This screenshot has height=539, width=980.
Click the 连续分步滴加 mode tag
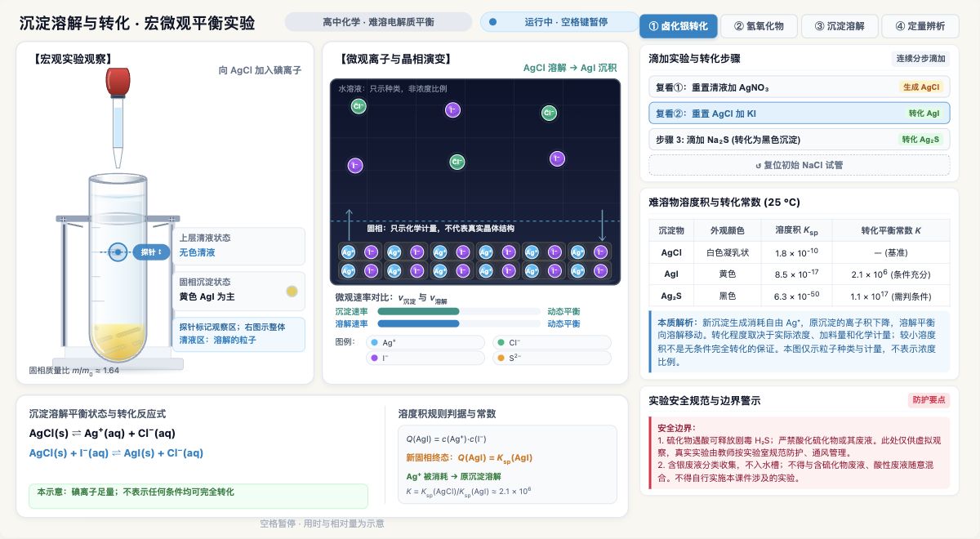pos(920,59)
